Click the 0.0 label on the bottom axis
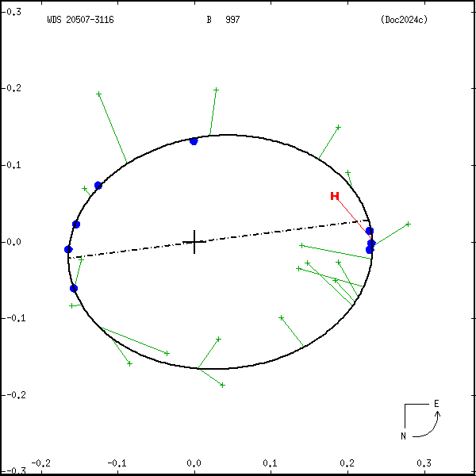The width and height of the screenshot is (476, 476). pos(194,463)
